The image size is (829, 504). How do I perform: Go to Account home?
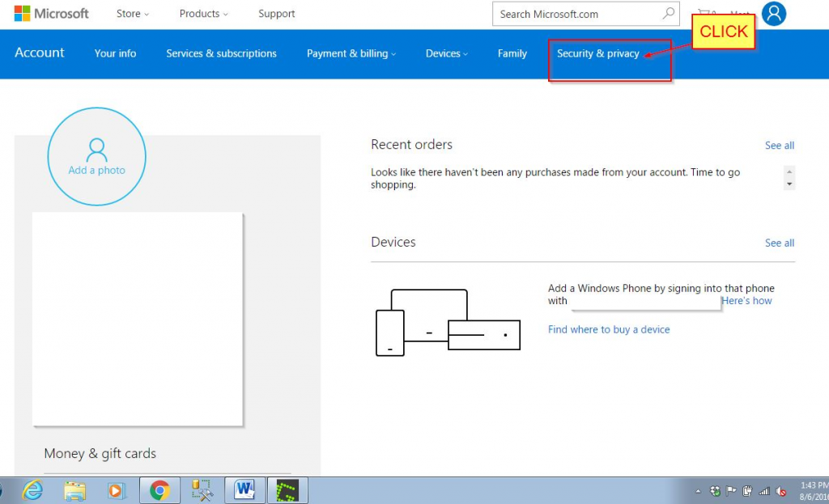(39, 53)
